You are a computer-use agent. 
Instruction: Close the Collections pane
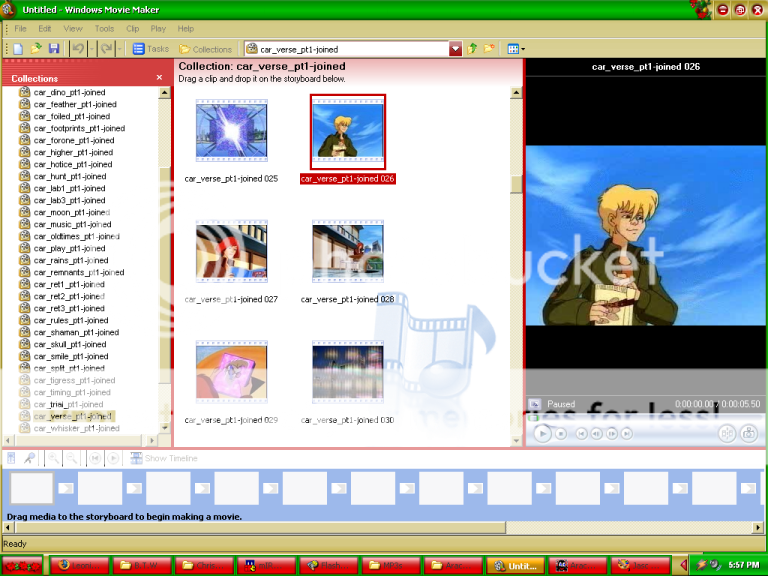(x=159, y=77)
